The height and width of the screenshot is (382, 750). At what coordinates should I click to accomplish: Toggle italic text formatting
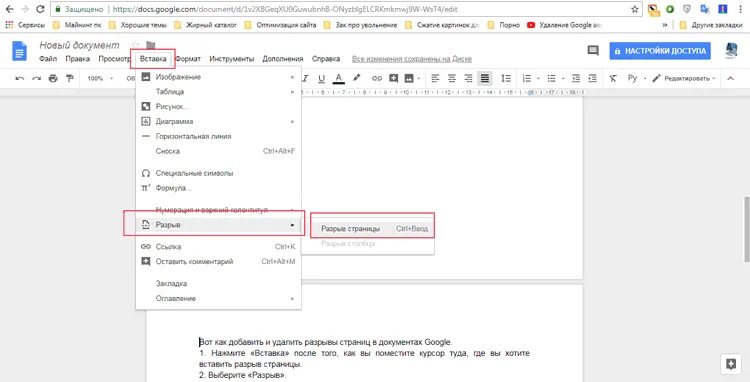(x=306, y=78)
